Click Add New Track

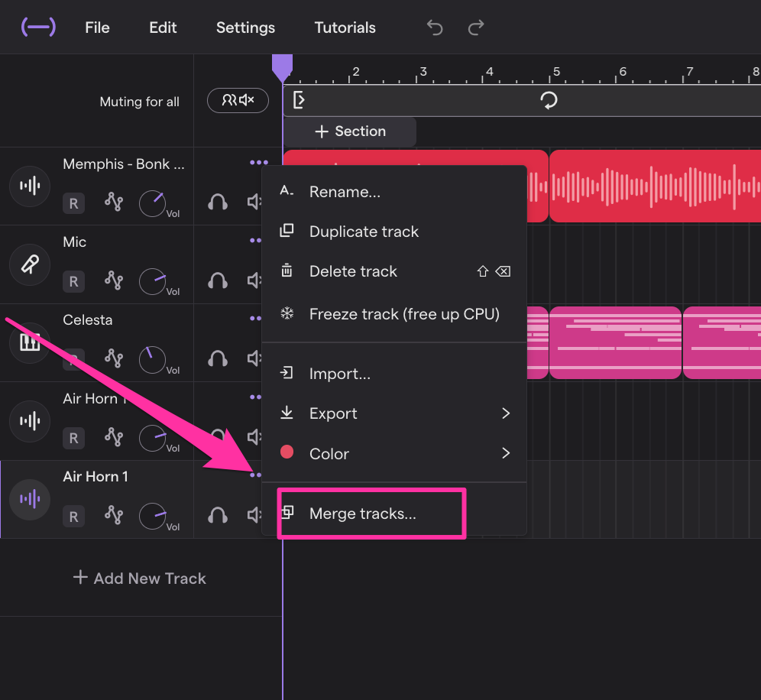point(139,578)
